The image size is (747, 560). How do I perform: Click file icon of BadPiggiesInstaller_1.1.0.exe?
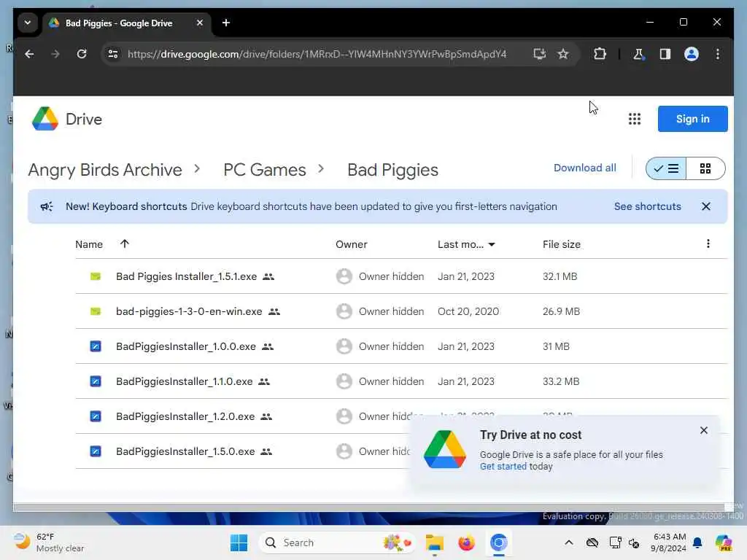pyautogui.click(x=96, y=381)
